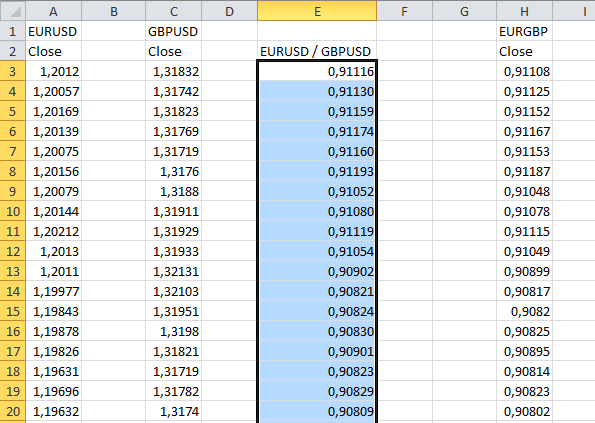595x423 pixels.
Task: Select cell E3 with value 0,91116
Action: 317,71
